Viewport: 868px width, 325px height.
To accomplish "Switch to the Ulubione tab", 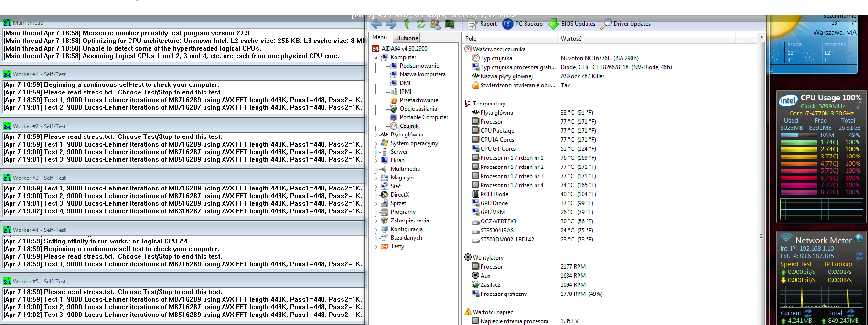I will pyautogui.click(x=407, y=38).
